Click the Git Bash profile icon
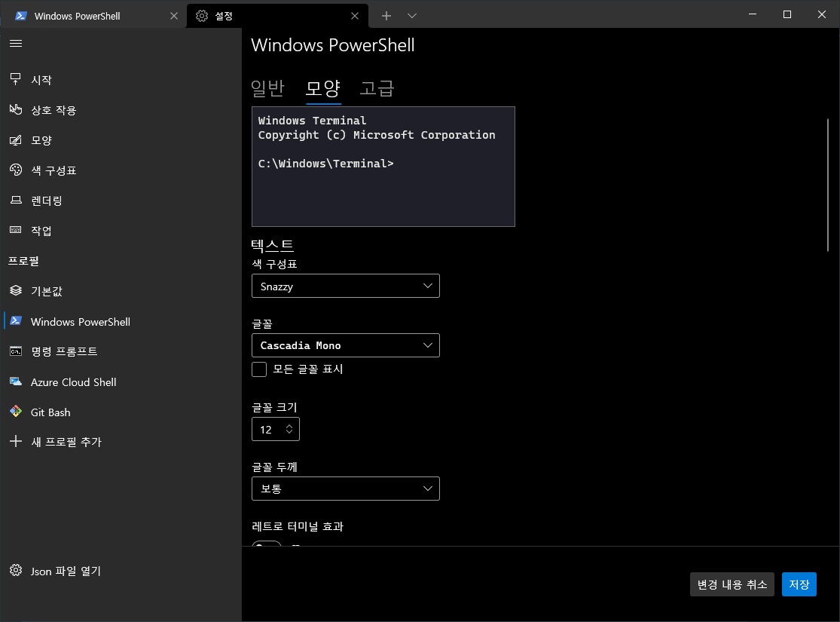Screen dimensions: 840x622 click(16, 412)
